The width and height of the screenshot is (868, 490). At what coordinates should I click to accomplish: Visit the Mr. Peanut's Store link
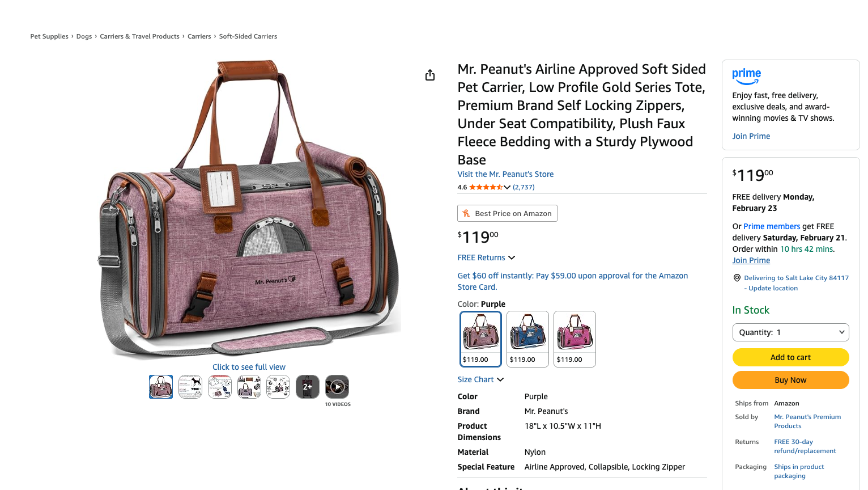coord(505,174)
